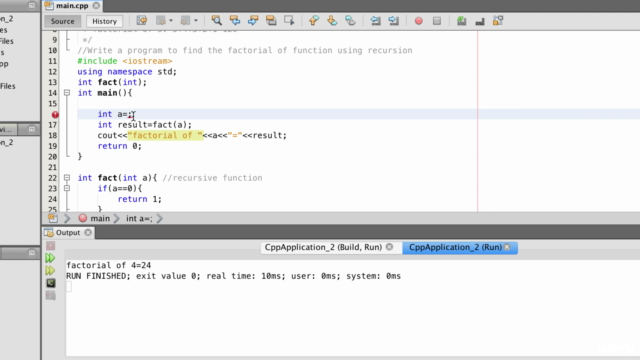Click the Uncomment icon in toolbar

tap(480, 22)
